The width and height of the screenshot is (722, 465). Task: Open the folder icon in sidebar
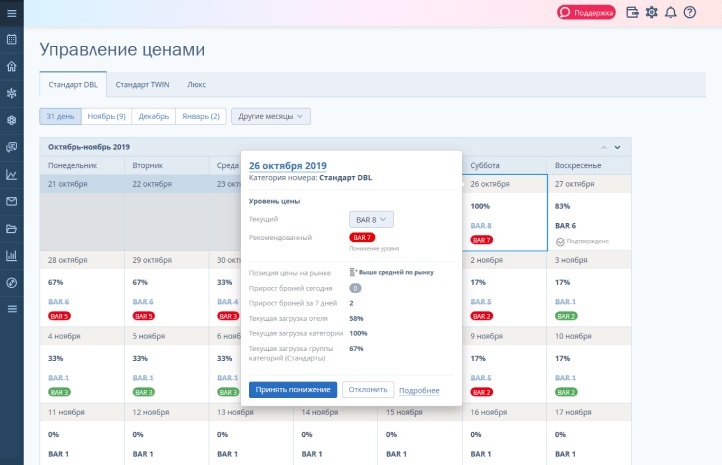[12, 229]
